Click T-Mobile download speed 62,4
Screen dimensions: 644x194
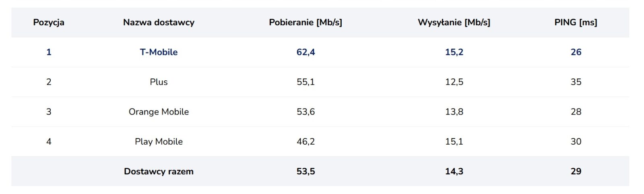tap(305, 52)
